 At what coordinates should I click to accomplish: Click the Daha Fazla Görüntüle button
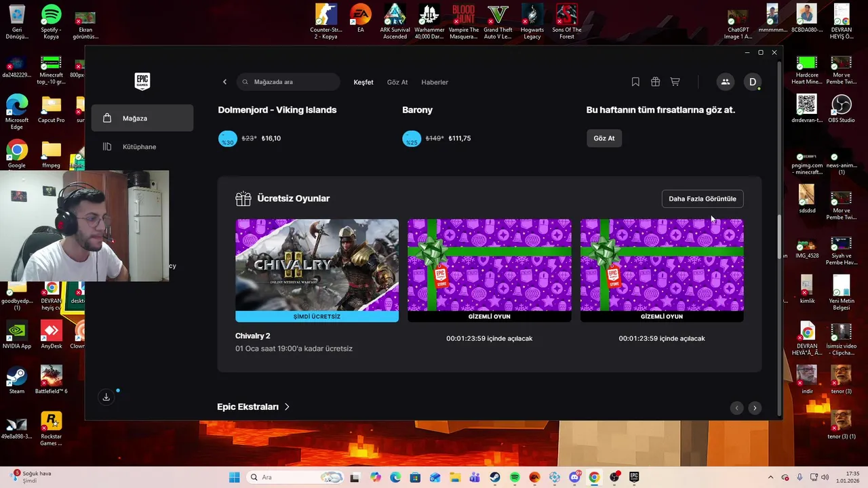(703, 199)
